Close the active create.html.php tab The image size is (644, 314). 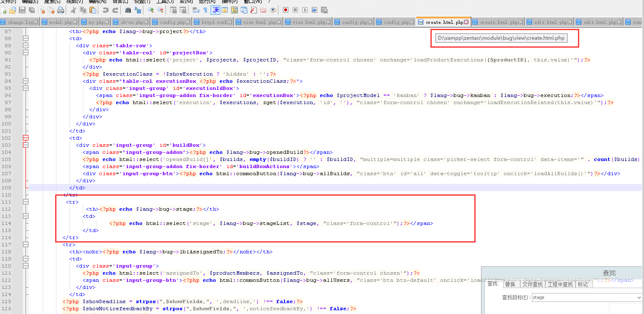click(466, 22)
